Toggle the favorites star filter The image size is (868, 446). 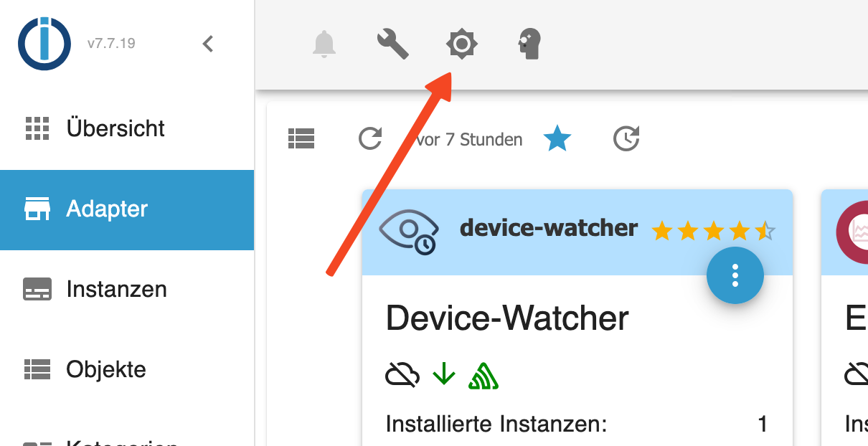coord(557,138)
